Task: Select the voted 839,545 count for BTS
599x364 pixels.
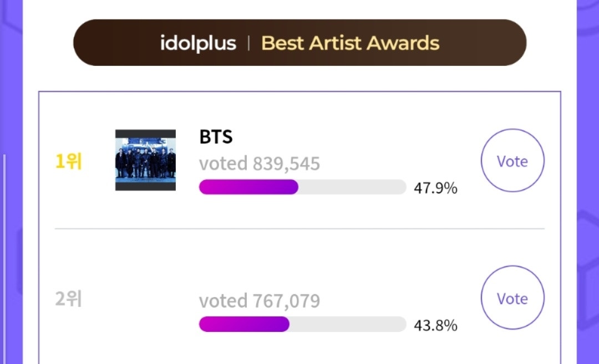Action: (260, 163)
